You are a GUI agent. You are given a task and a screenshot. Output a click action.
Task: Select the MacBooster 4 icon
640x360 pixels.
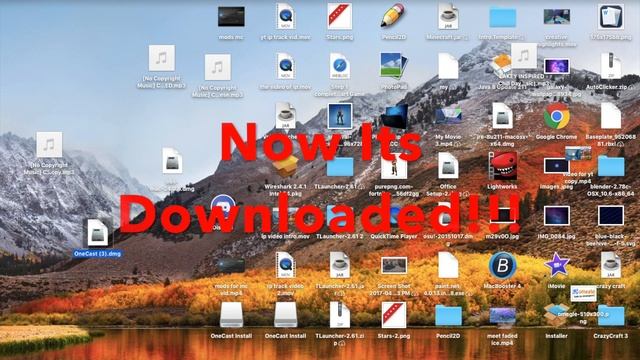tap(502, 266)
